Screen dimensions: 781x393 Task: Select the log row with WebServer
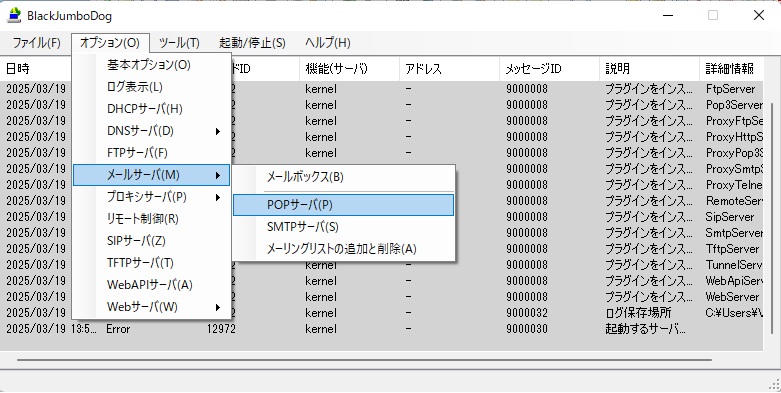(382, 297)
